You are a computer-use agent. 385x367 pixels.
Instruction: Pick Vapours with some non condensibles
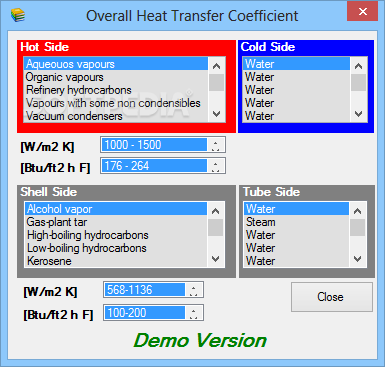[x=116, y=103]
